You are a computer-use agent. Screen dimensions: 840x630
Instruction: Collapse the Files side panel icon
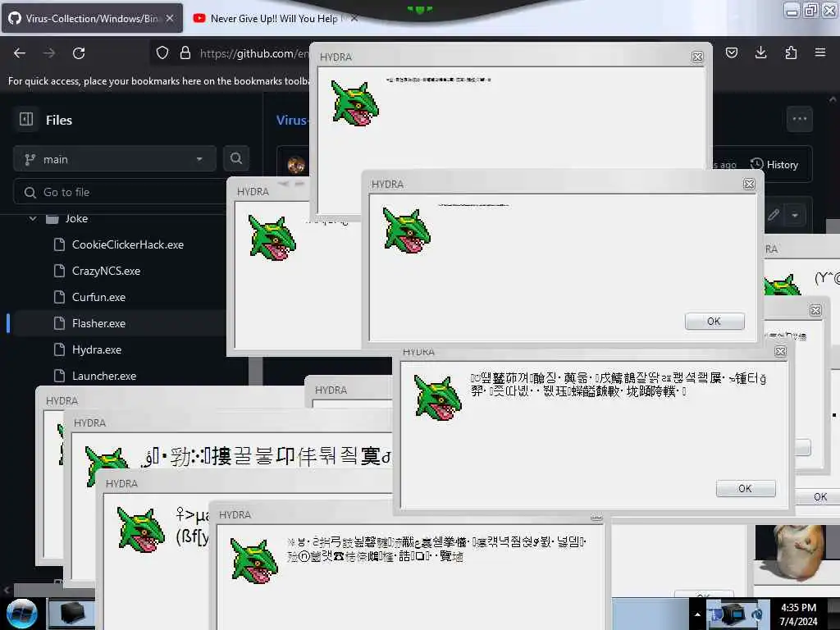tap(26, 119)
